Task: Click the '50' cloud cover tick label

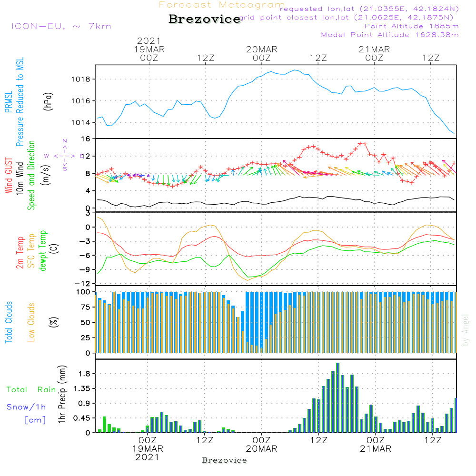Action: (x=86, y=322)
